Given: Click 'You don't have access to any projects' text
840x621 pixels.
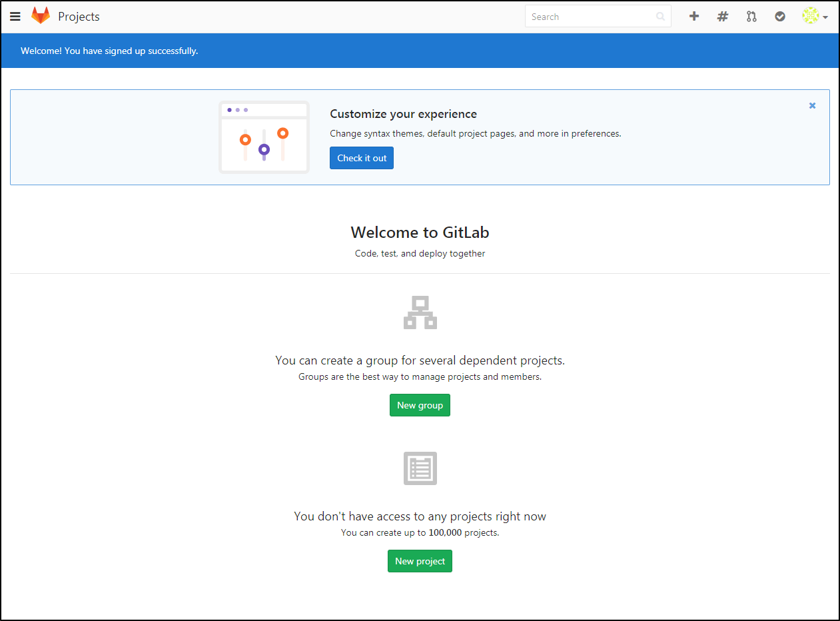Looking at the screenshot, I should pyautogui.click(x=420, y=516).
